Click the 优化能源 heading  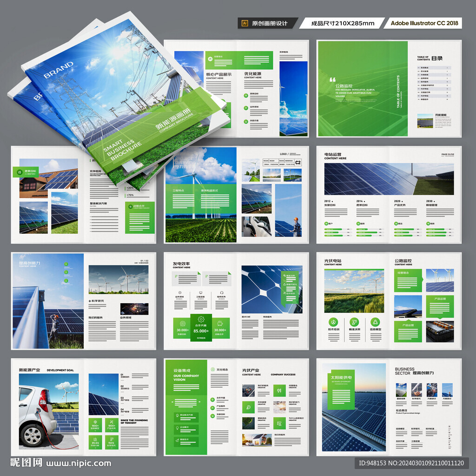[x=252, y=73]
